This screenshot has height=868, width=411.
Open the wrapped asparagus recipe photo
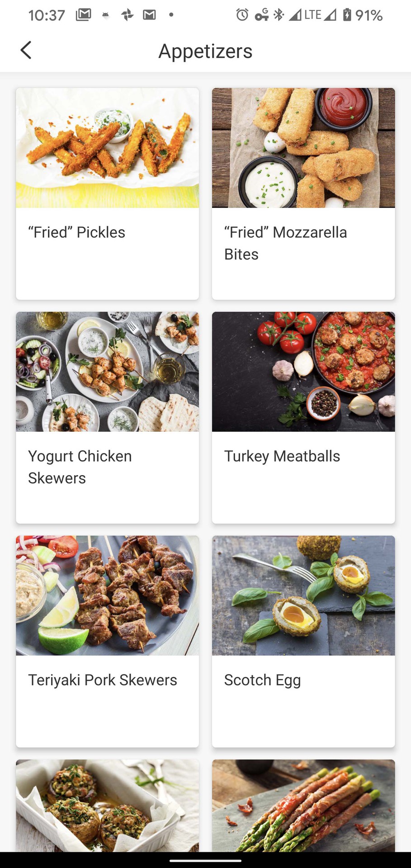pyautogui.click(x=303, y=805)
